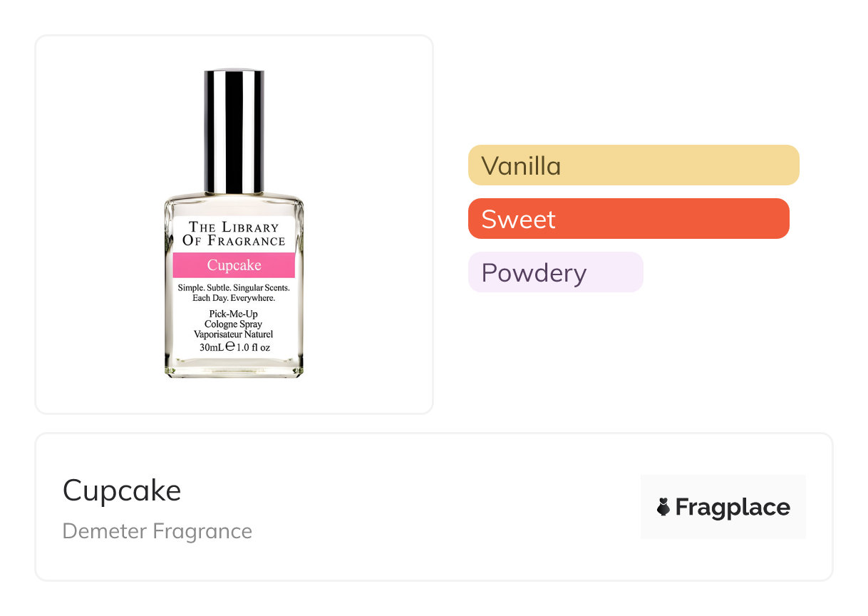
Task: Click the "30mL" volume text
Action: click(212, 347)
